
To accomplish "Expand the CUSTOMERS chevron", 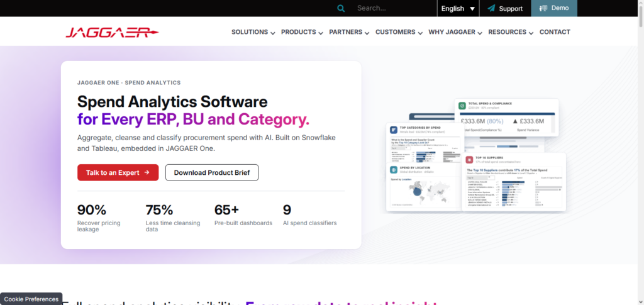I will pos(420,33).
